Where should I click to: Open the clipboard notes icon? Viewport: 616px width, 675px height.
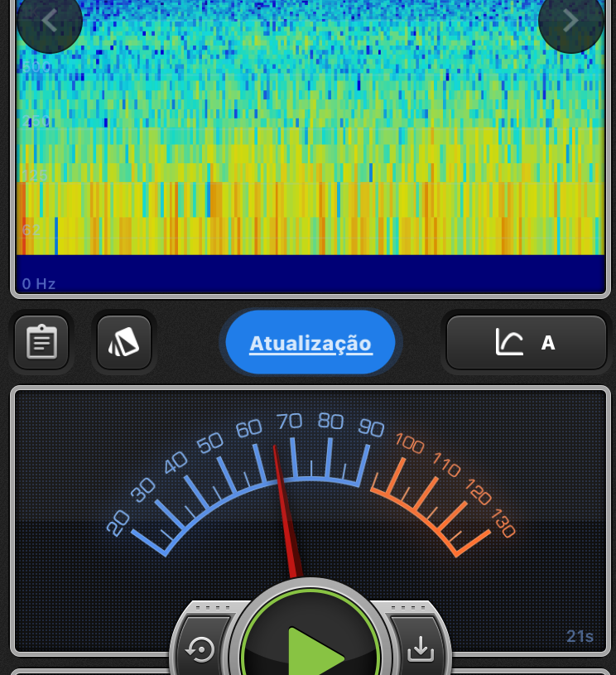[x=41, y=342]
